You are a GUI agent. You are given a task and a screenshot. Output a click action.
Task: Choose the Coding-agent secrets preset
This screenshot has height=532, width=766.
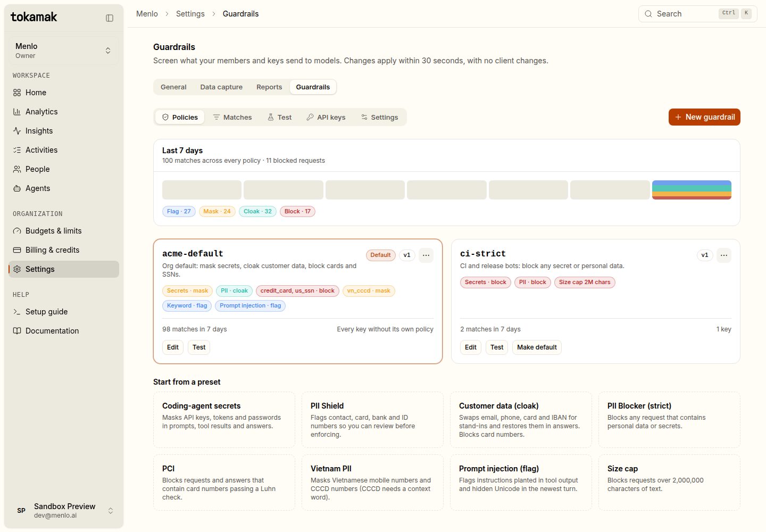click(224, 420)
